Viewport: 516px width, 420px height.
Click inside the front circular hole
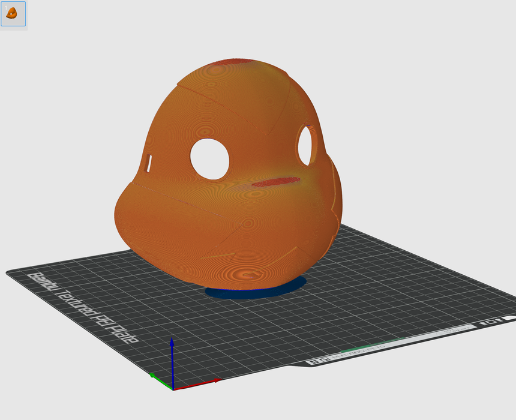(x=209, y=158)
